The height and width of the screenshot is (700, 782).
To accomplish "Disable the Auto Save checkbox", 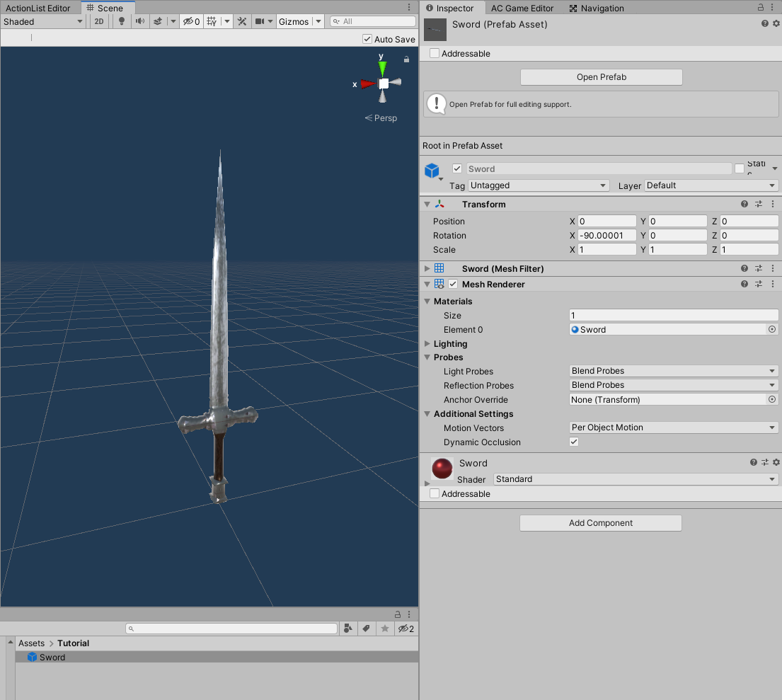I will [x=367, y=40].
